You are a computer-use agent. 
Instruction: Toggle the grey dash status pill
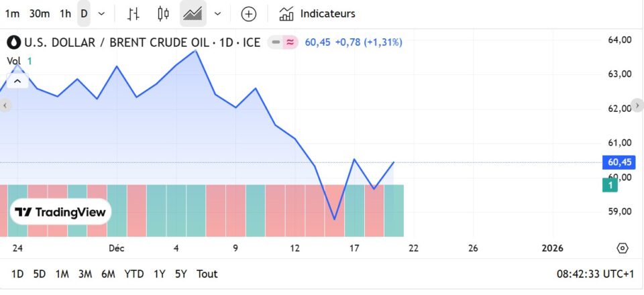click(276, 42)
